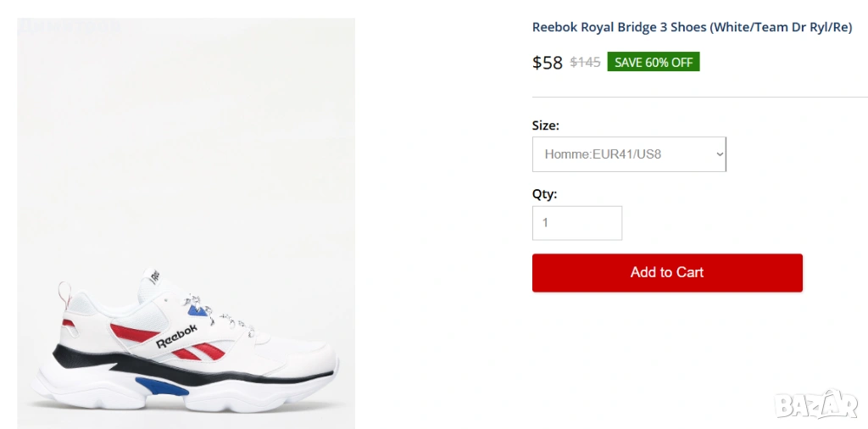The height and width of the screenshot is (429, 868).
Task: Click the Bazar watermark logo
Action: point(815,404)
